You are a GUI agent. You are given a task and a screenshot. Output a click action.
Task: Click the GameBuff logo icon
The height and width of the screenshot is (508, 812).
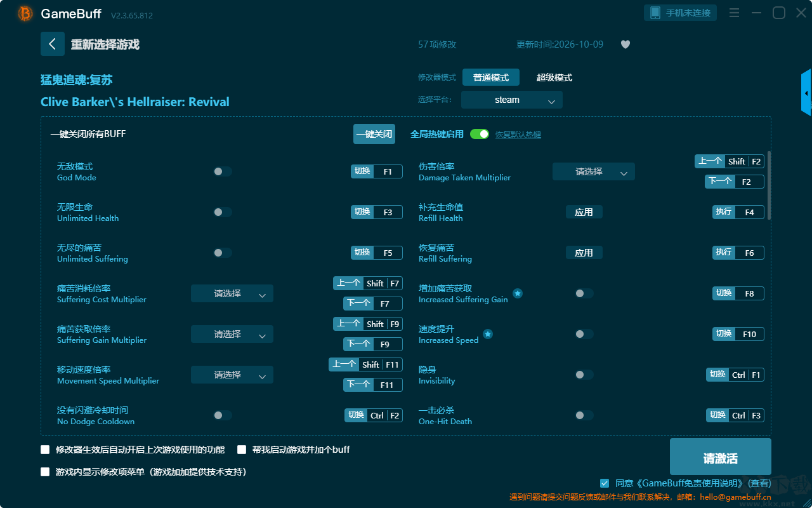pos(25,13)
